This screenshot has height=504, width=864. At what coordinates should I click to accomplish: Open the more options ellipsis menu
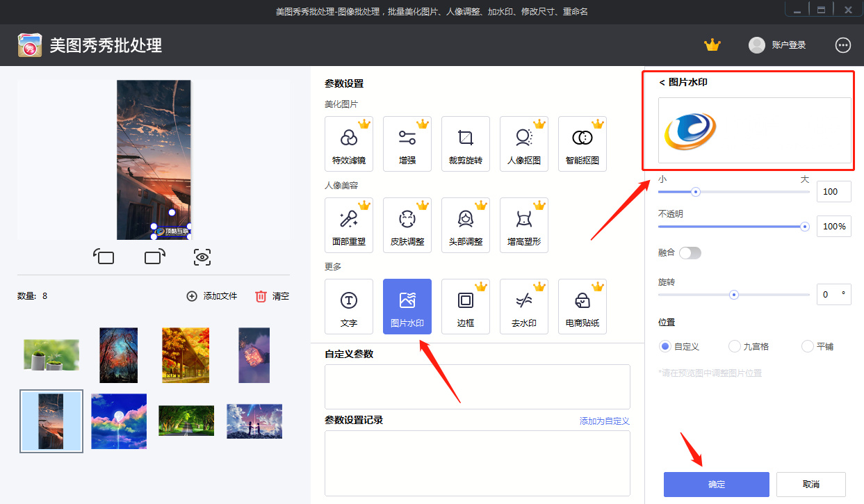[x=843, y=45]
